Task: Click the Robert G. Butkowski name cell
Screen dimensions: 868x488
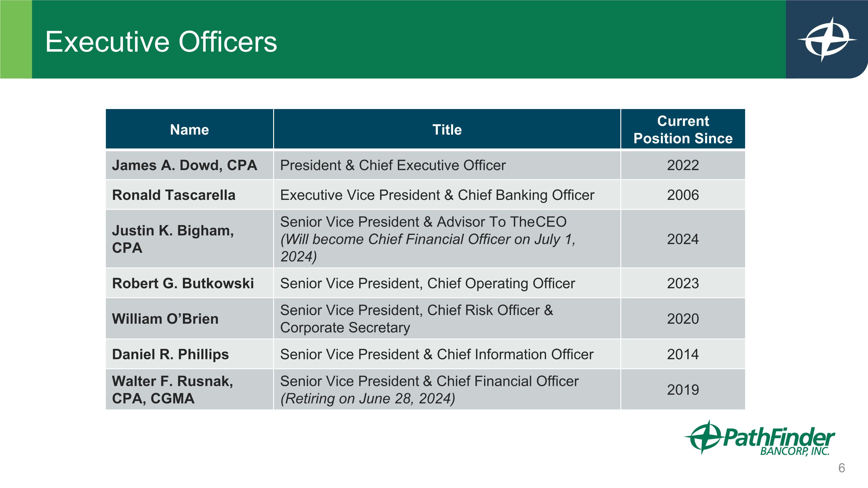Action: point(183,283)
